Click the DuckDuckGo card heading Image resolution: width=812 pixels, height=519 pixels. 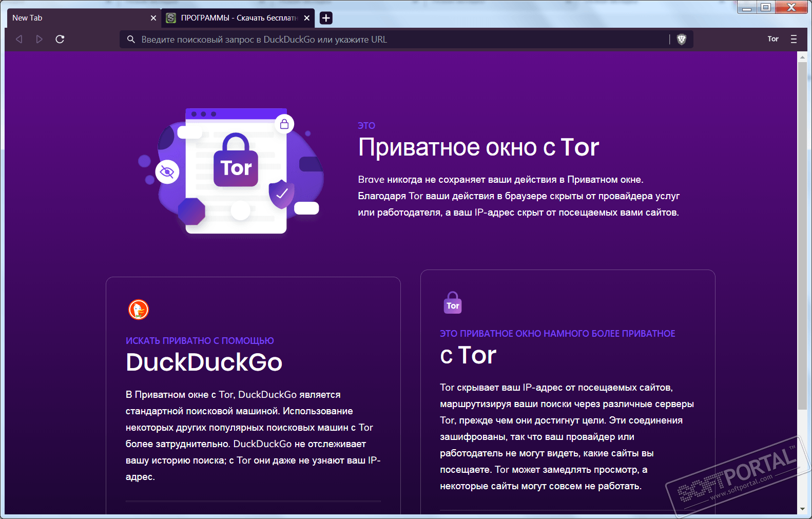coord(204,362)
